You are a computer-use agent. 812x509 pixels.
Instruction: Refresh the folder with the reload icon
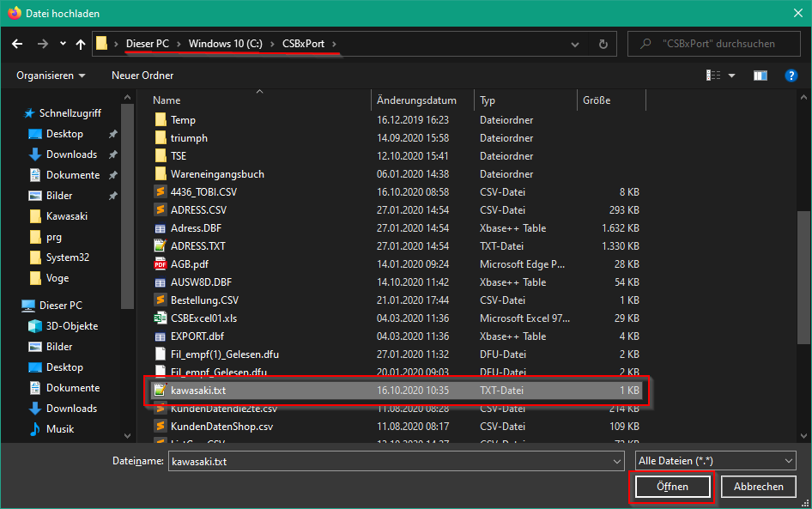603,44
